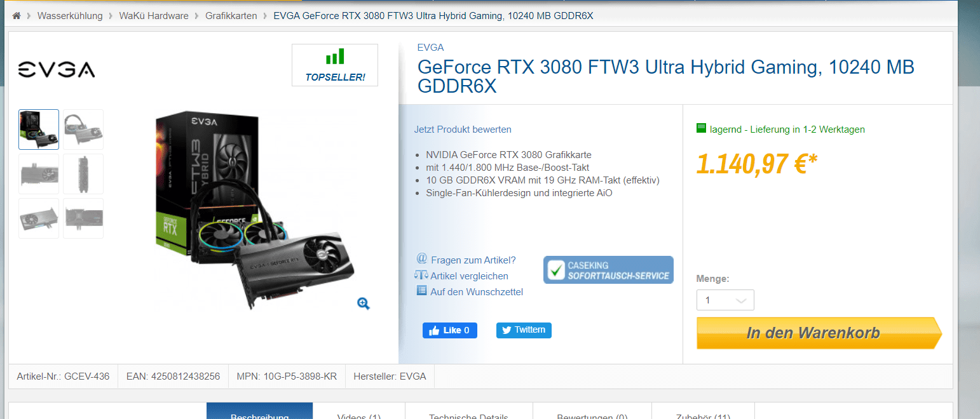Click Hersteller: EVGA text

coord(390,376)
